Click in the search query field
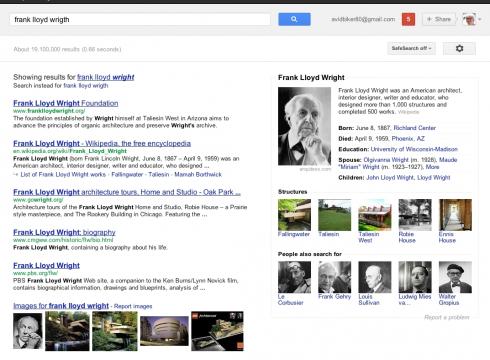This screenshot has height=360, width=490. point(140,20)
